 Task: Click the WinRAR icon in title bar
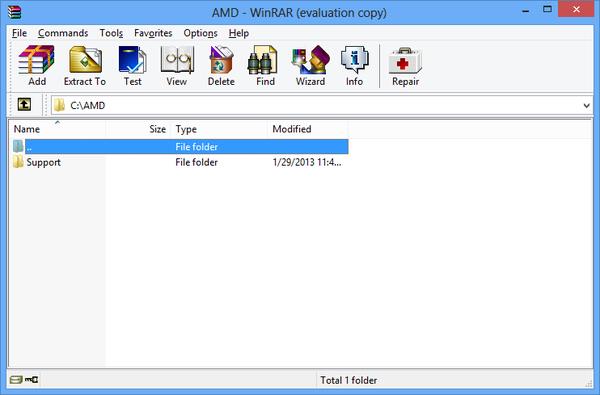(x=14, y=12)
